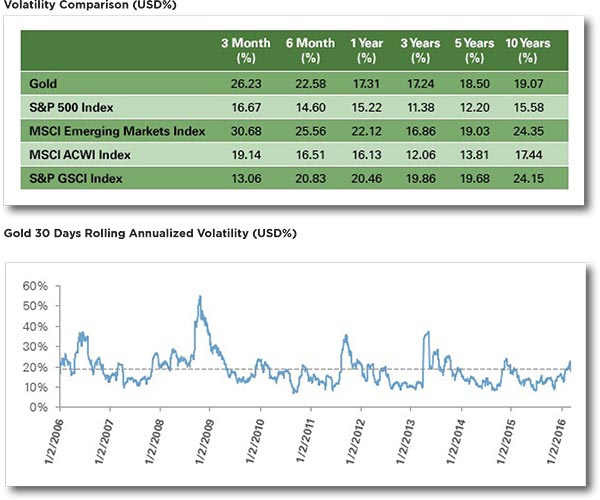
Task: Click the 1/2/2006 x-axis date label
Action: click(x=54, y=441)
